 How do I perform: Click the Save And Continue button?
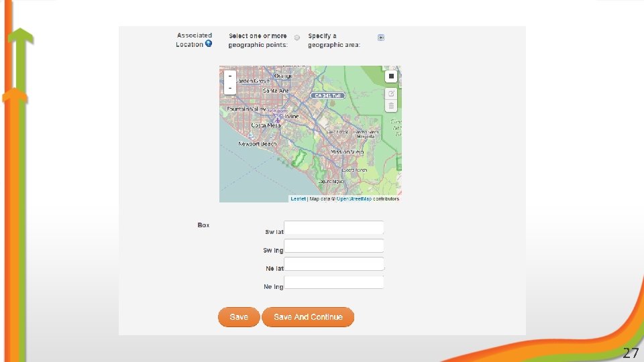[x=308, y=317]
